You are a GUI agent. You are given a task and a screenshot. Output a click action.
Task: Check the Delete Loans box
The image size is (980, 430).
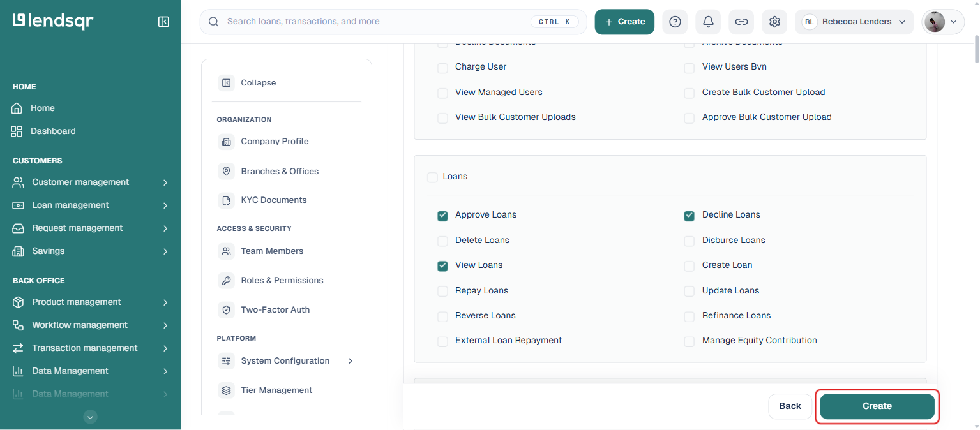[x=442, y=241]
